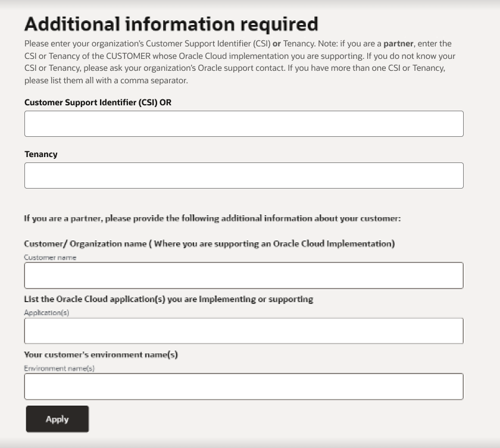Screen dimensions: 500x448
Task: Click the bold "or" in the intro paragraph
Action: 277,44
